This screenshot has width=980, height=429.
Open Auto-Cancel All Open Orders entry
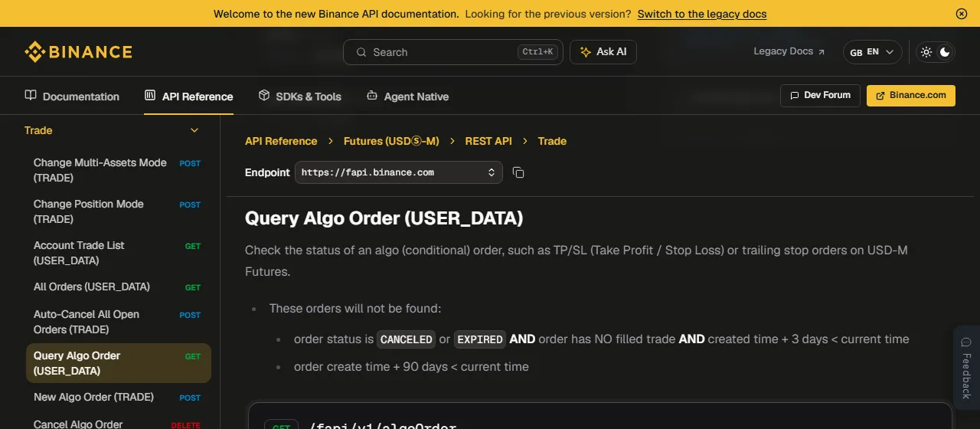118,322
